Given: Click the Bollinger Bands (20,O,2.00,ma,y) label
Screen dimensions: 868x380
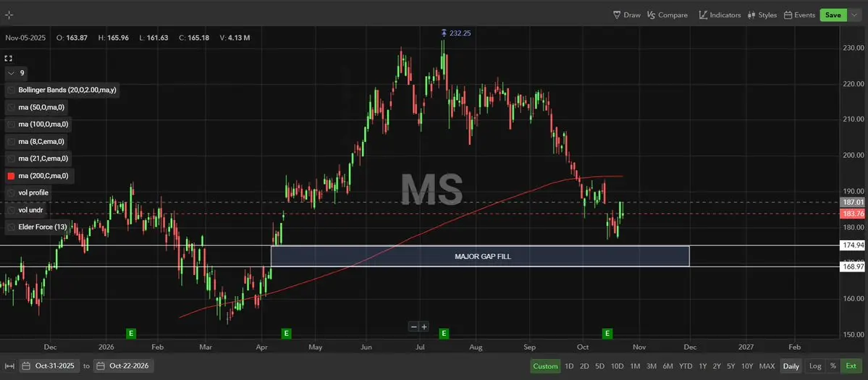Looking at the screenshot, I should 67,90.
